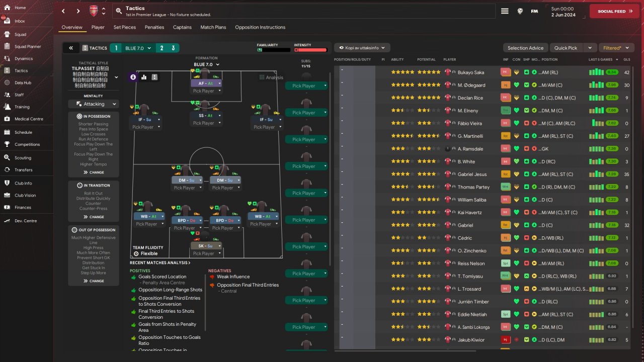The height and width of the screenshot is (362, 644).
Task: Open the tactical style dropdown arrow
Action: tap(116, 77)
